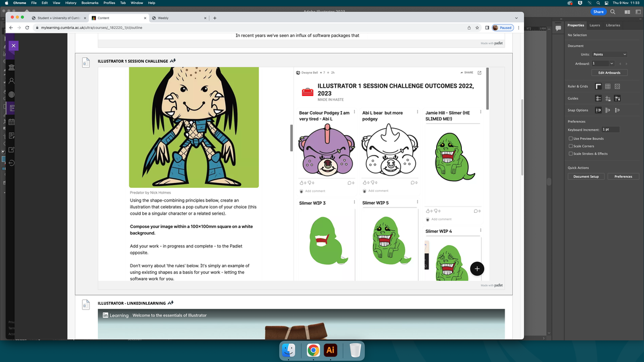Toggle Snap to Pixel option
This screenshot has width=644, height=362.
(x=608, y=110)
